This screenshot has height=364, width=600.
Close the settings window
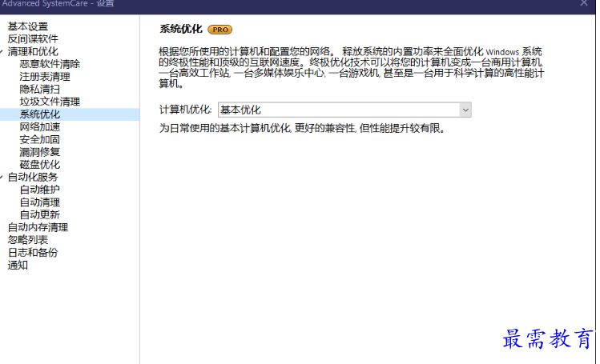pyautogui.click(x=584, y=3)
